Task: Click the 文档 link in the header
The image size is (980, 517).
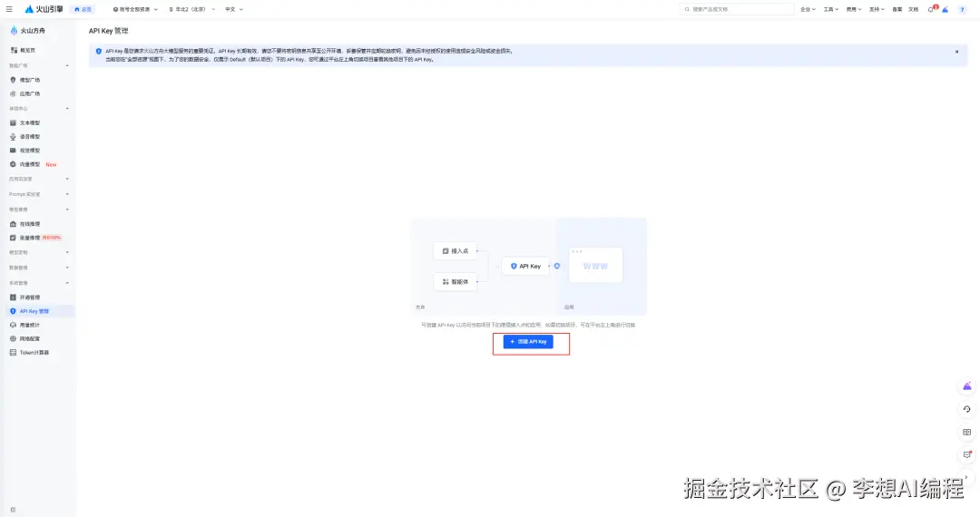Action: (x=913, y=9)
